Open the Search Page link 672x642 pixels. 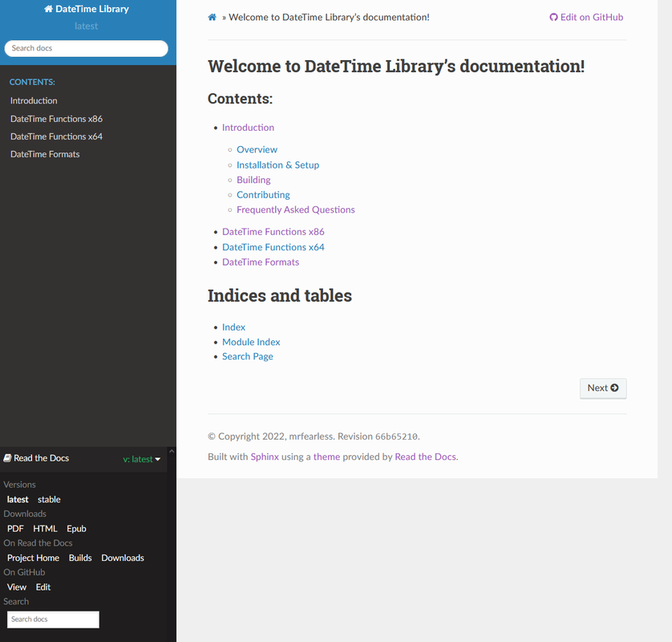coord(247,357)
